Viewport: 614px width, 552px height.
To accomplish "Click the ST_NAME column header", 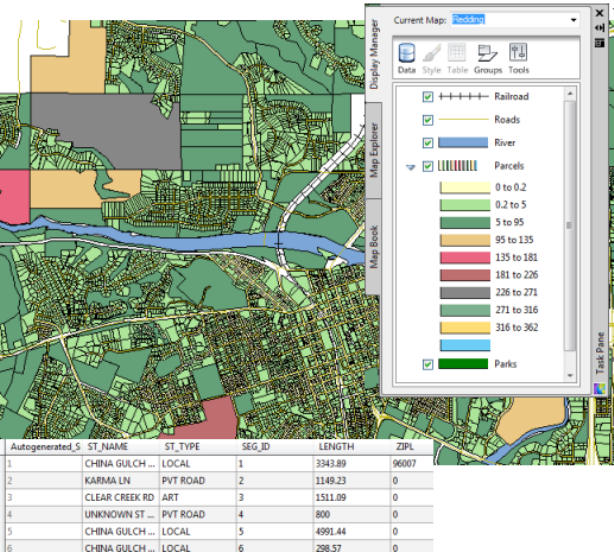I will coord(107,448).
